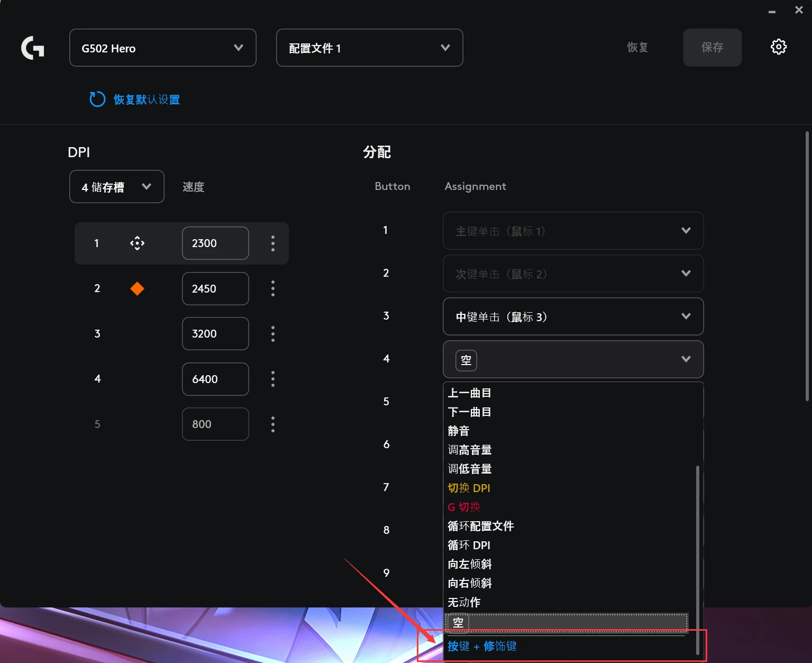Open the three-dot menu for DPI 3200
Screen dimensions: 812x663
click(273, 333)
